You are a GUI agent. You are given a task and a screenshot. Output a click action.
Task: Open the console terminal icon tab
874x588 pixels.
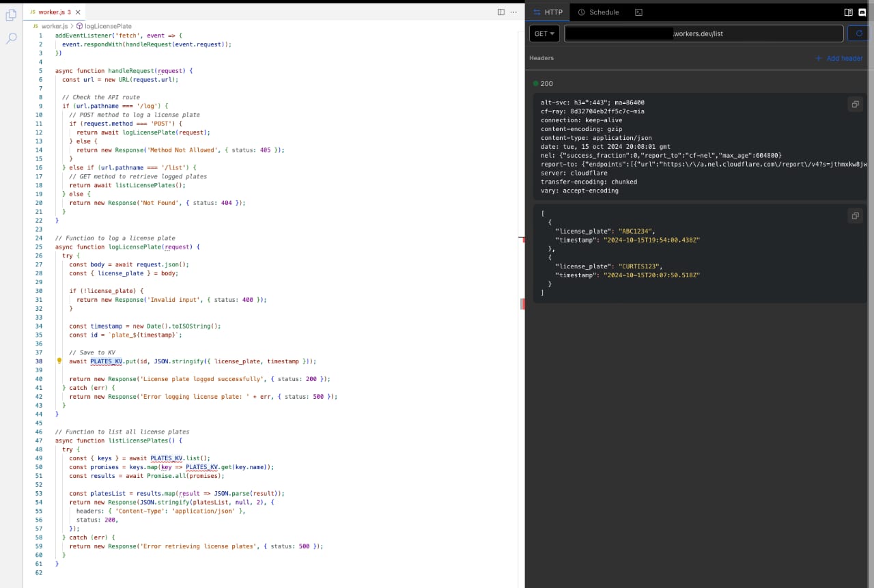pos(638,12)
